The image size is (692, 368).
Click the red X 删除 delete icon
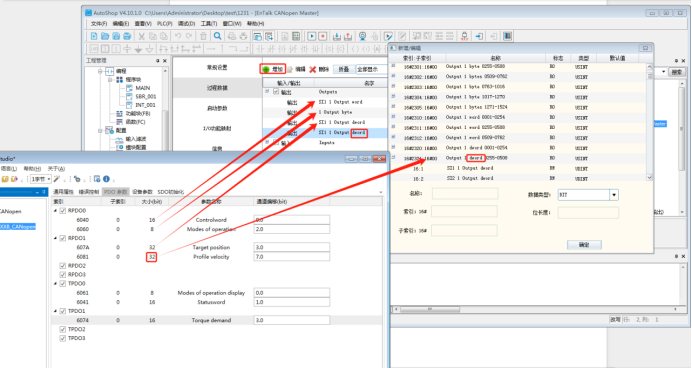(312, 69)
